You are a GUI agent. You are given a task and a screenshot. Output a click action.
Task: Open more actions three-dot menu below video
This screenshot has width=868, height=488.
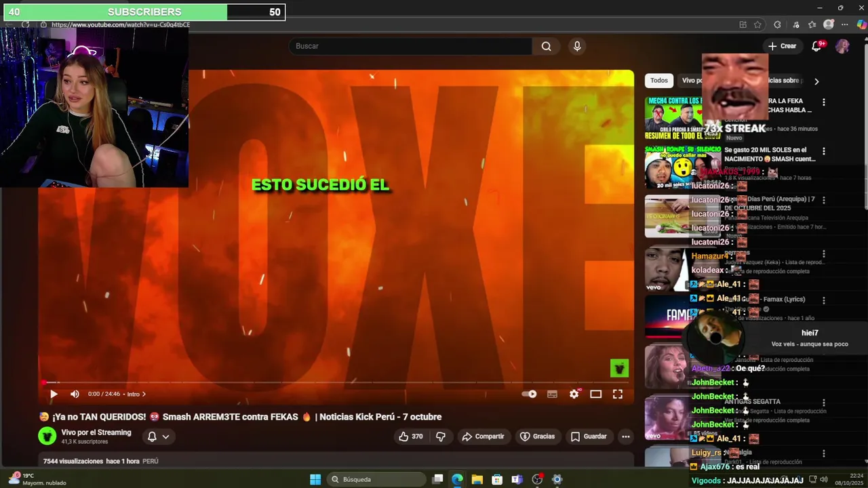625,436
